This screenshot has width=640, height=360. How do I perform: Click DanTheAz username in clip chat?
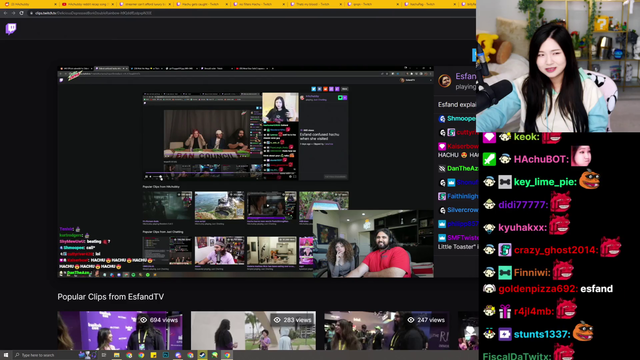(462, 168)
